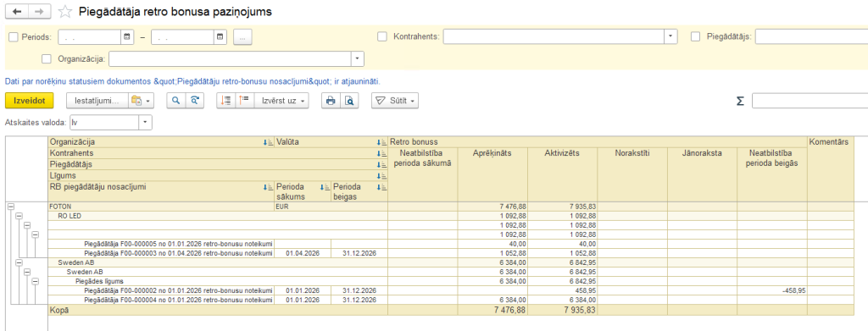Open calendar for period end date

[220, 37]
